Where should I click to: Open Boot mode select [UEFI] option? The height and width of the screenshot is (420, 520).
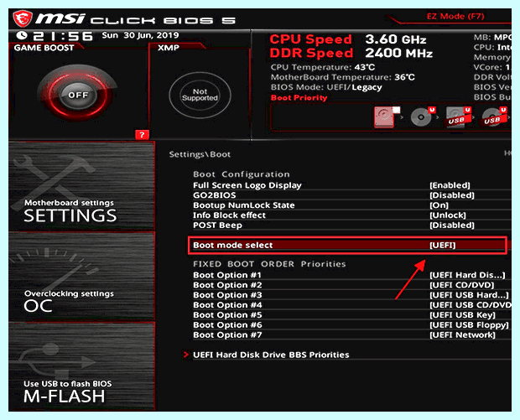click(347, 246)
